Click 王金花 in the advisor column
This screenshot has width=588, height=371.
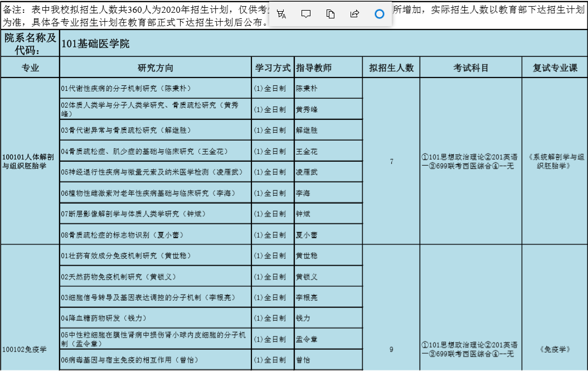point(307,152)
